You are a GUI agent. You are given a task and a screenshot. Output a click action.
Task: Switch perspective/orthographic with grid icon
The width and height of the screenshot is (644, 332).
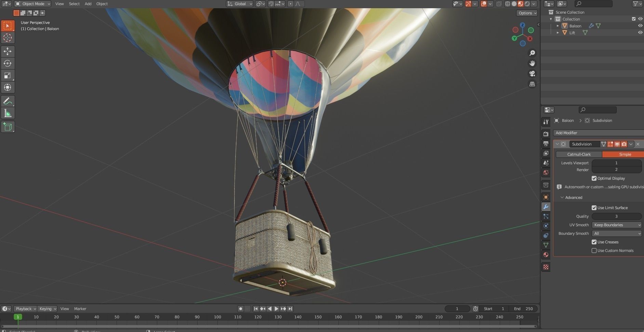pyautogui.click(x=532, y=84)
